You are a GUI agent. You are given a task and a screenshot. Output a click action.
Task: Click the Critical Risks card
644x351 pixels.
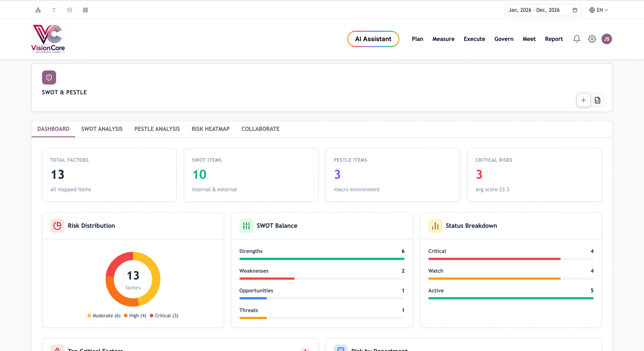coord(535,175)
